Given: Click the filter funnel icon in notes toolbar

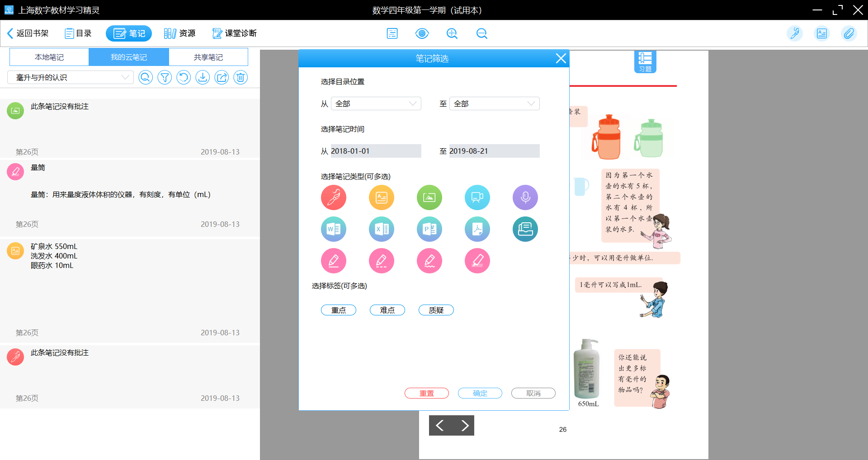Looking at the screenshot, I should coord(165,78).
